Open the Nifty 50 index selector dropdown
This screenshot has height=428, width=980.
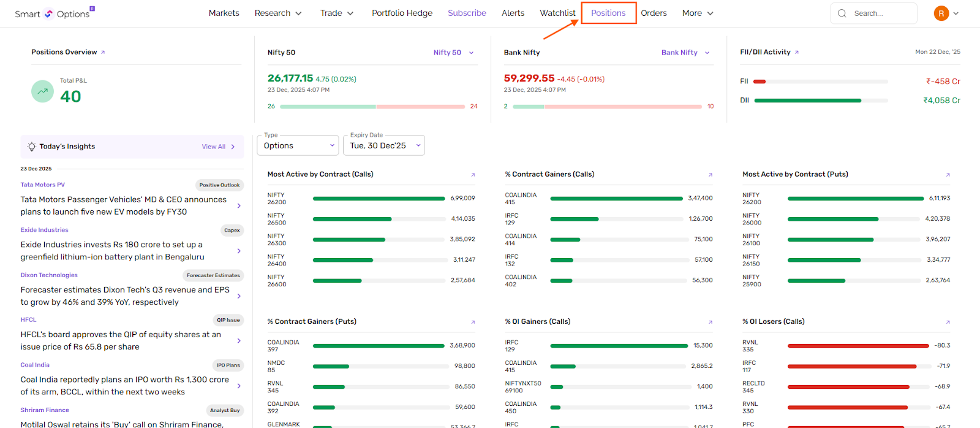(x=453, y=53)
